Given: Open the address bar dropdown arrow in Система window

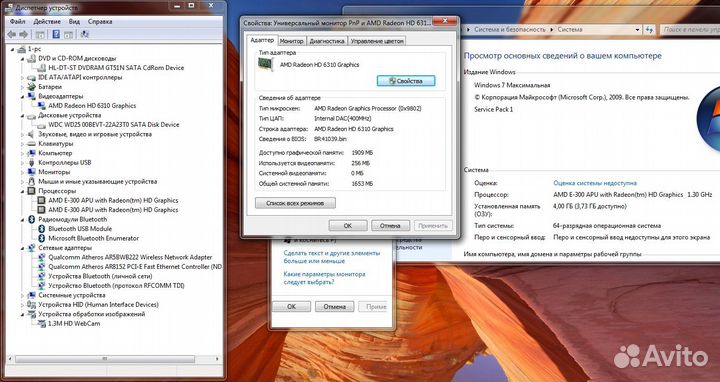Looking at the screenshot, I should coord(637,29).
